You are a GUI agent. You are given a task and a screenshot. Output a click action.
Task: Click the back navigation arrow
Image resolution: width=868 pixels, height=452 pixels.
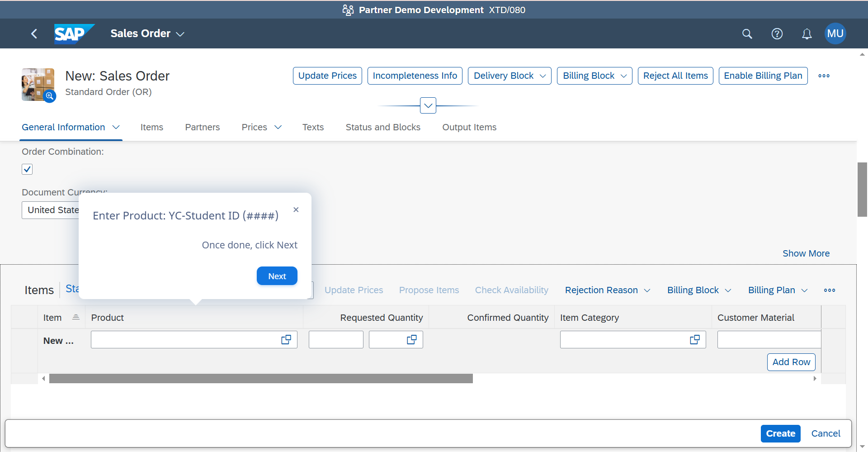[34, 33]
